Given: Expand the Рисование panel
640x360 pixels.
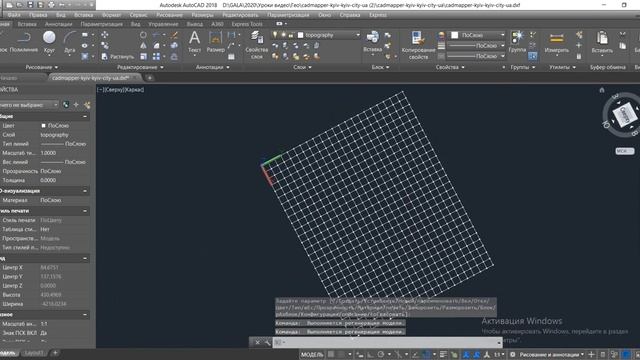Looking at the screenshot, I should pyautogui.click(x=42, y=67).
